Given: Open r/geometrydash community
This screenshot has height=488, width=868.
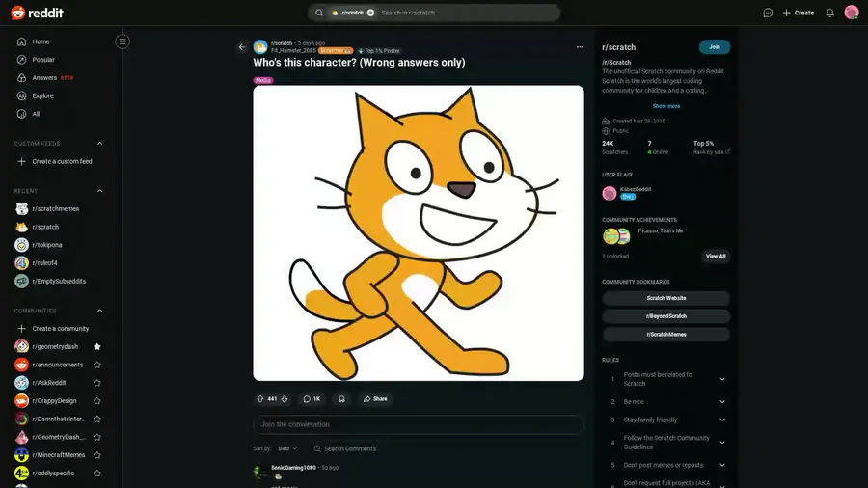Looking at the screenshot, I should (x=55, y=347).
